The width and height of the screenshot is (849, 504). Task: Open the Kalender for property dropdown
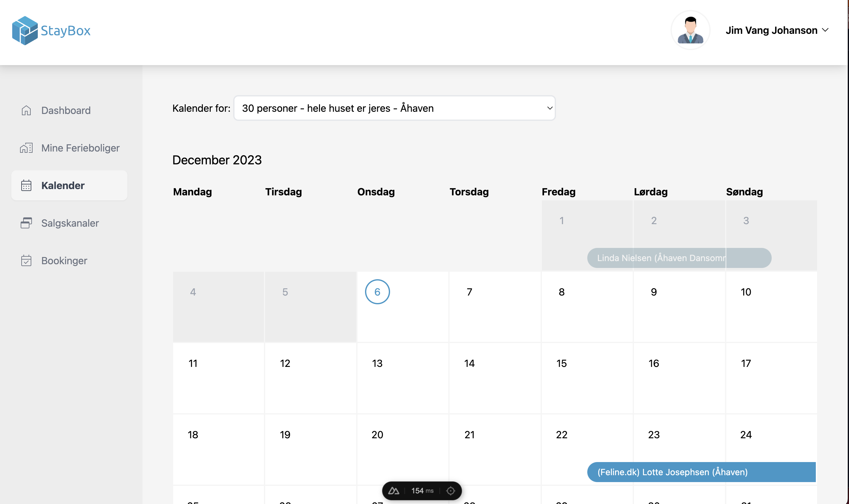(394, 108)
